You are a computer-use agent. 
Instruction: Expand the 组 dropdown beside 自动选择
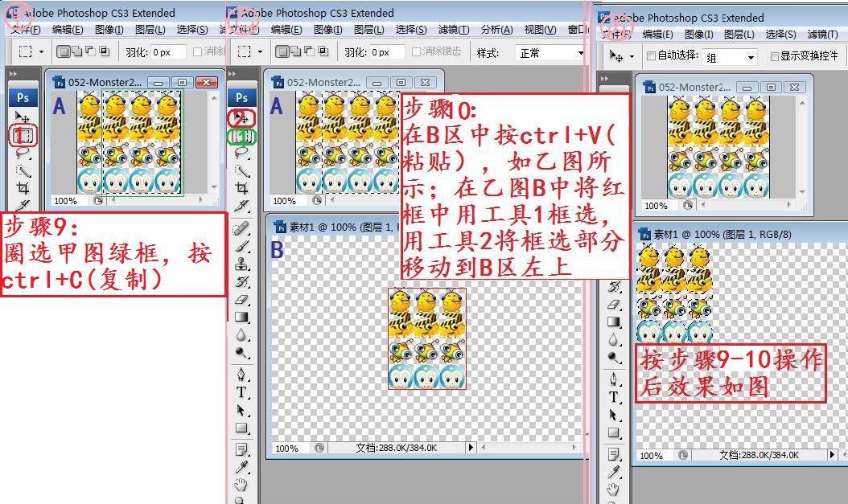(x=730, y=57)
